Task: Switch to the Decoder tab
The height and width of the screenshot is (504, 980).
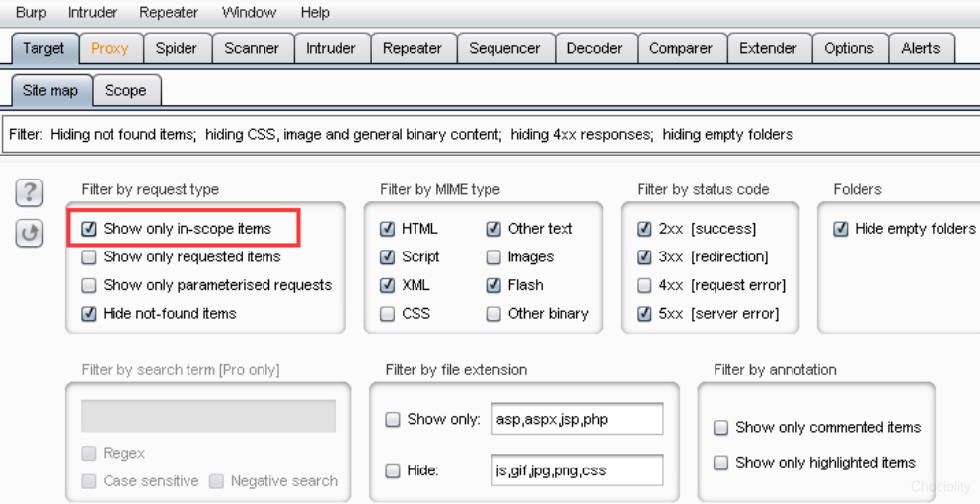Action: click(595, 48)
